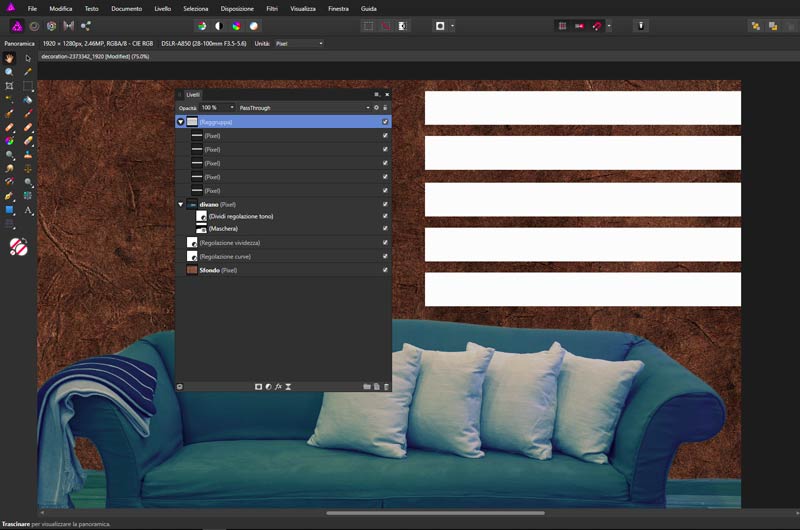Click the Sfondo layer thumbnail

192,270
